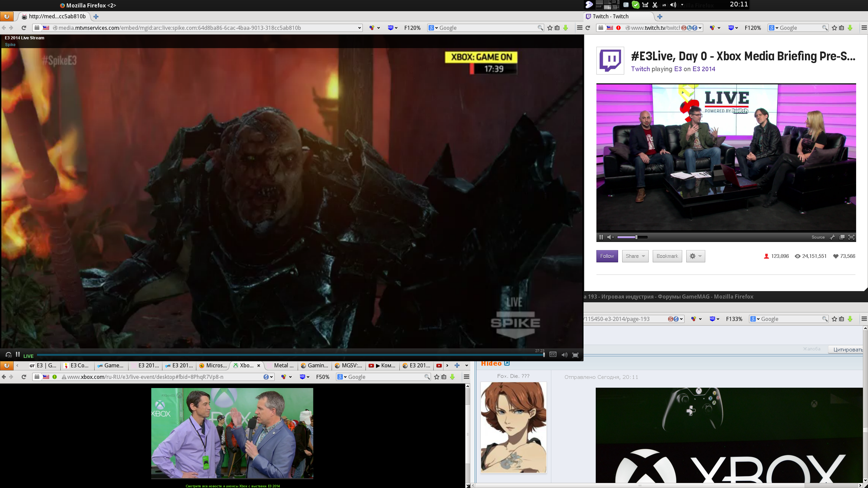
Task: Open the gear options dropdown
Action: [x=695, y=256]
